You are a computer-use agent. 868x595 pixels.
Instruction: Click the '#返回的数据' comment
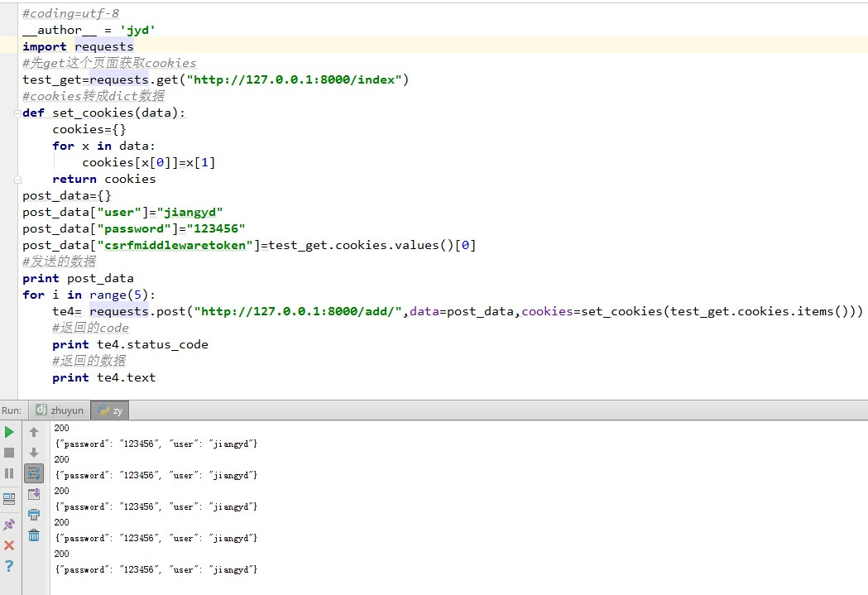point(89,362)
